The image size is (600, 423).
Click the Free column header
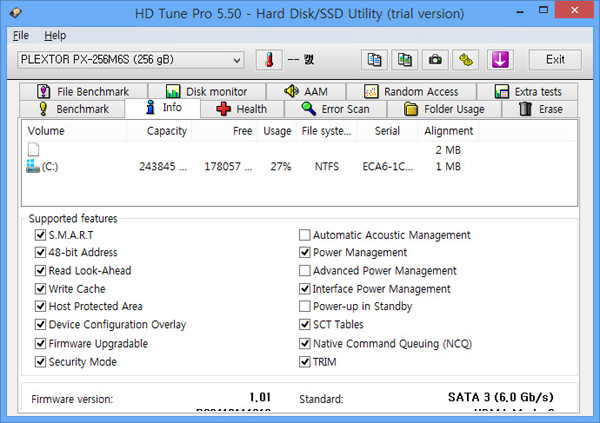point(225,131)
